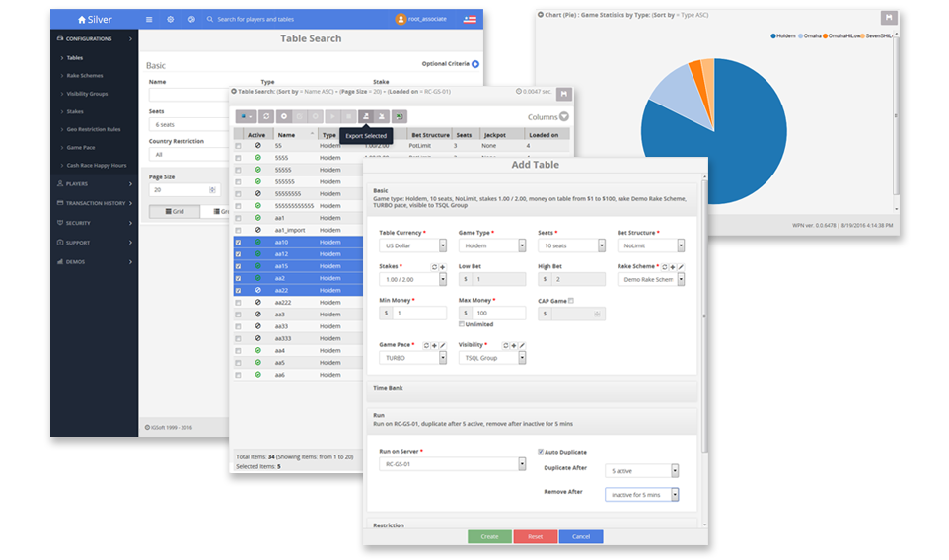
Task: Click the save icon in Chart window header
Action: tap(889, 18)
